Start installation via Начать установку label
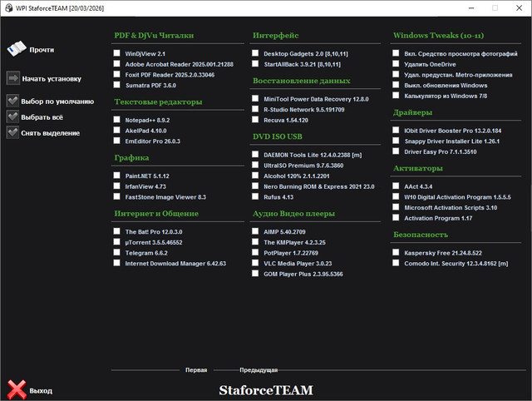532x401 pixels. [52, 79]
